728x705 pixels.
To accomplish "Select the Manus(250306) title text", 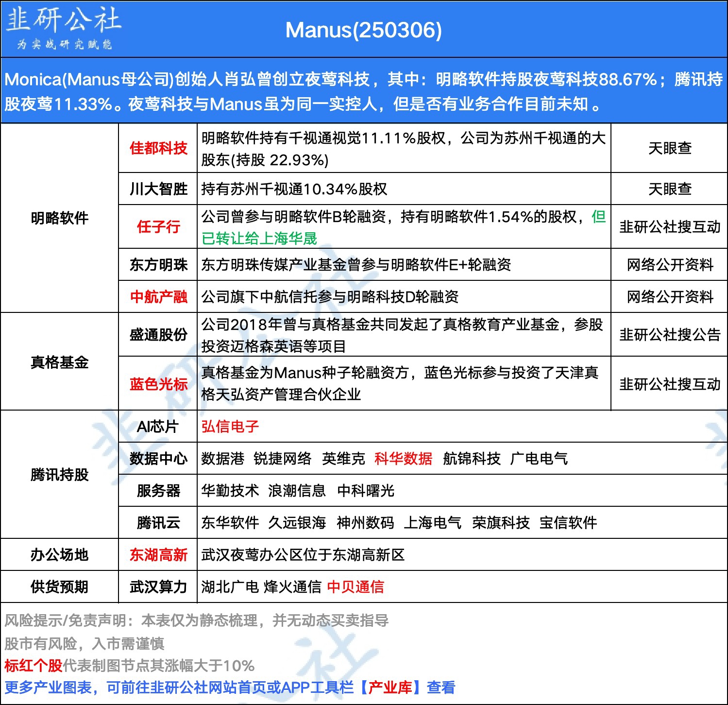I will 364,30.
